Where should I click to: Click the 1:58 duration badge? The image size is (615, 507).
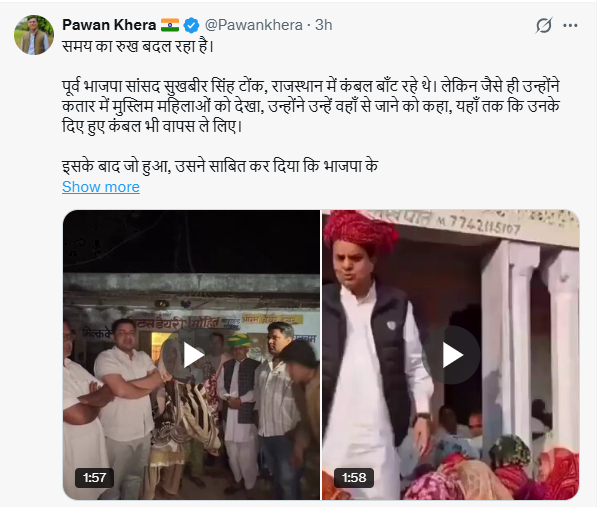[x=354, y=478]
